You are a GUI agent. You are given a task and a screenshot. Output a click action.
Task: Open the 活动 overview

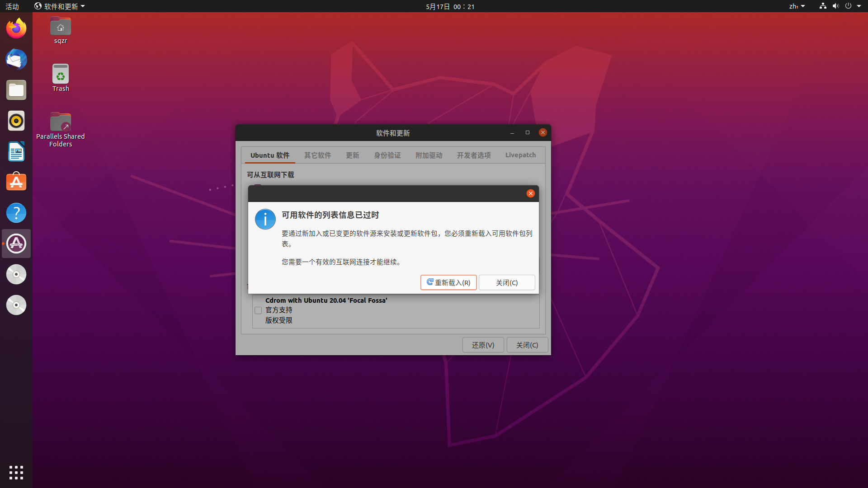click(12, 6)
